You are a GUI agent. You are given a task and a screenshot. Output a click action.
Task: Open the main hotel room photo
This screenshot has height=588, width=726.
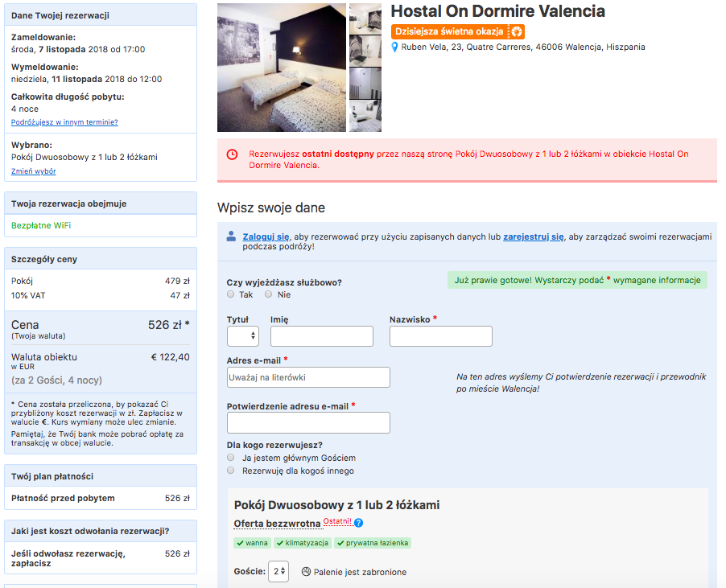(x=282, y=68)
